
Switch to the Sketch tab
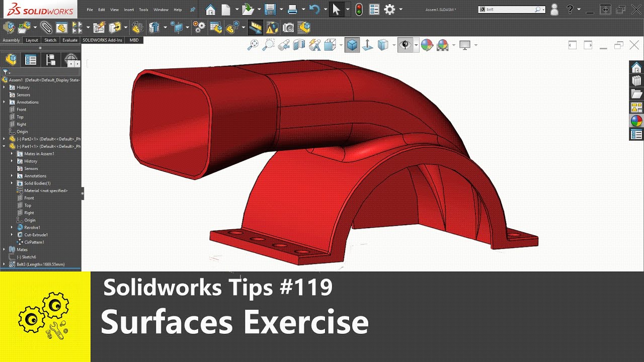pyautogui.click(x=50, y=40)
